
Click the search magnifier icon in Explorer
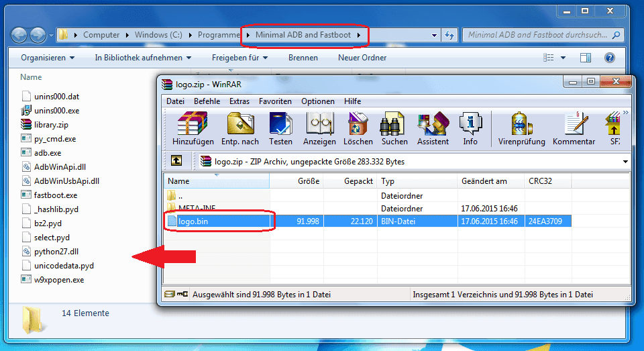coord(616,36)
